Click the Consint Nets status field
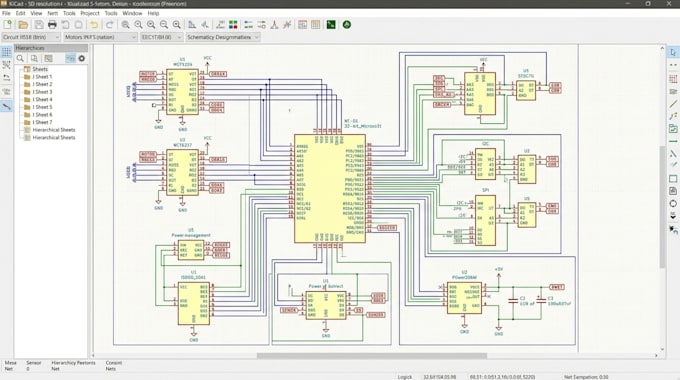This screenshot has height=380, width=680. [x=114, y=366]
